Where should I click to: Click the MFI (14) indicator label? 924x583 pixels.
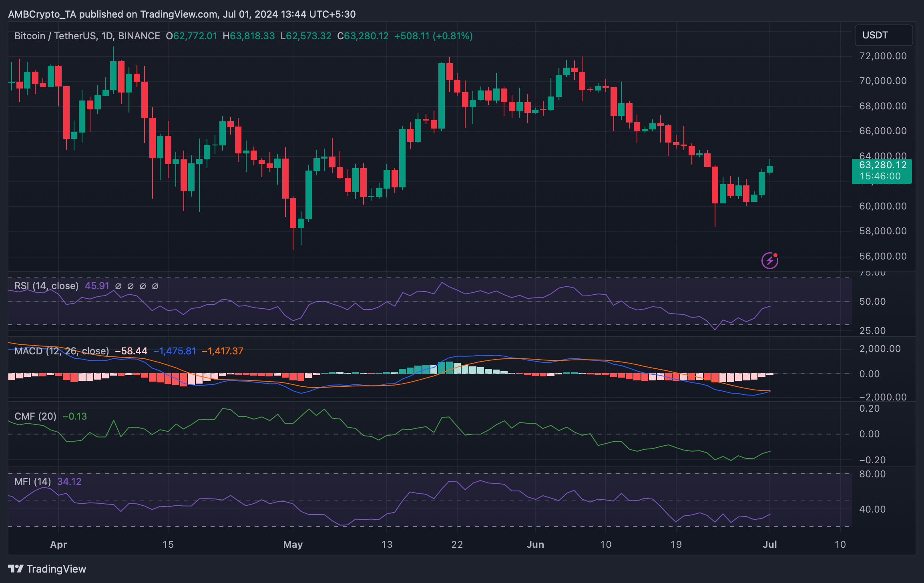point(32,482)
